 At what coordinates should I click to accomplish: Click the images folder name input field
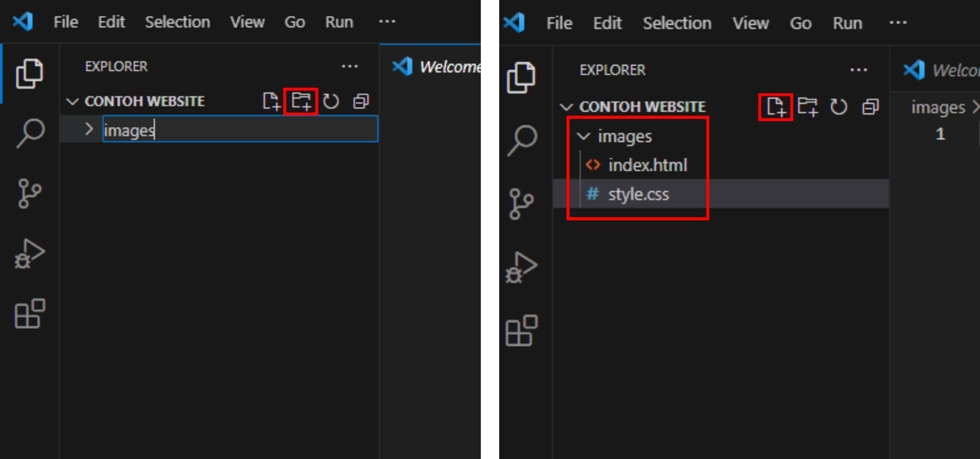pyautogui.click(x=204, y=130)
